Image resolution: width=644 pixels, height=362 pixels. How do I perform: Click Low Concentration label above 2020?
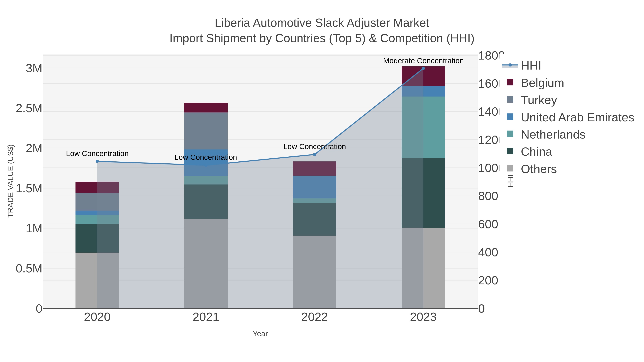click(x=97, y=153)
